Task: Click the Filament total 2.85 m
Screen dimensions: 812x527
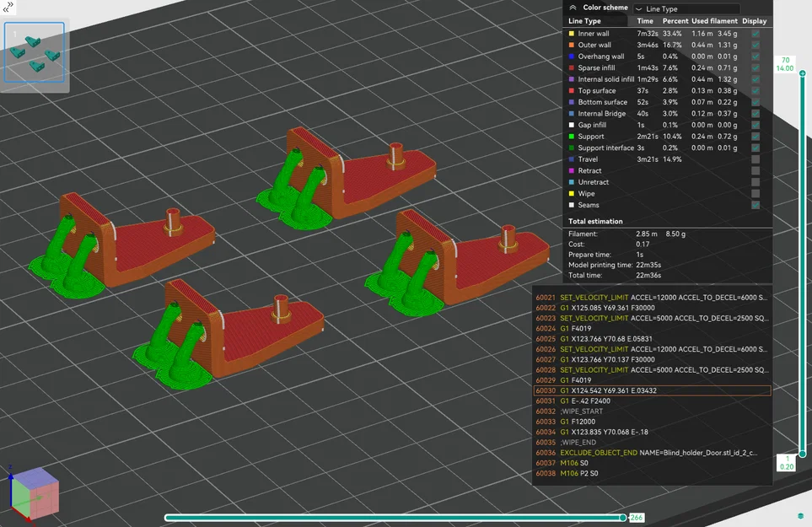Action: tap(647, 234)
